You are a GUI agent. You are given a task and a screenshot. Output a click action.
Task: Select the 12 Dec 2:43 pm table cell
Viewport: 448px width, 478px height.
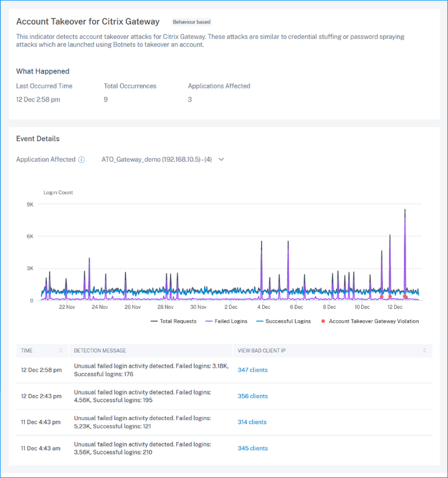pos(41,396)
